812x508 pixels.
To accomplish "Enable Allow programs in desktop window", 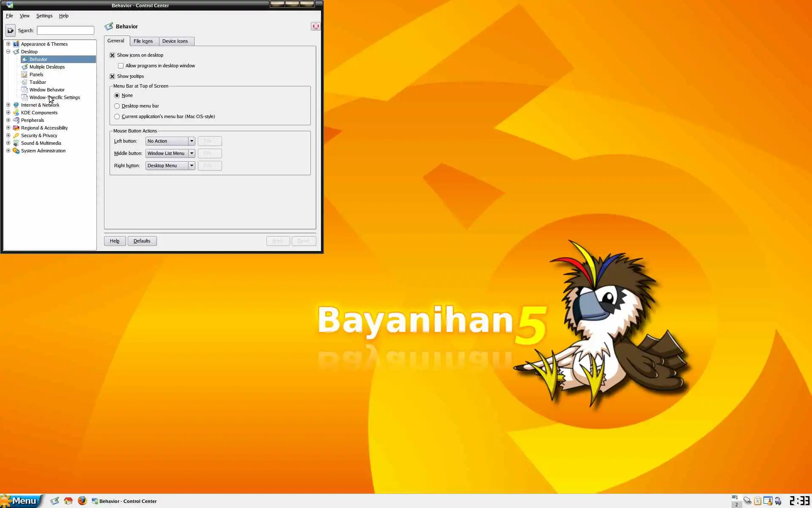I will (121, 66).
